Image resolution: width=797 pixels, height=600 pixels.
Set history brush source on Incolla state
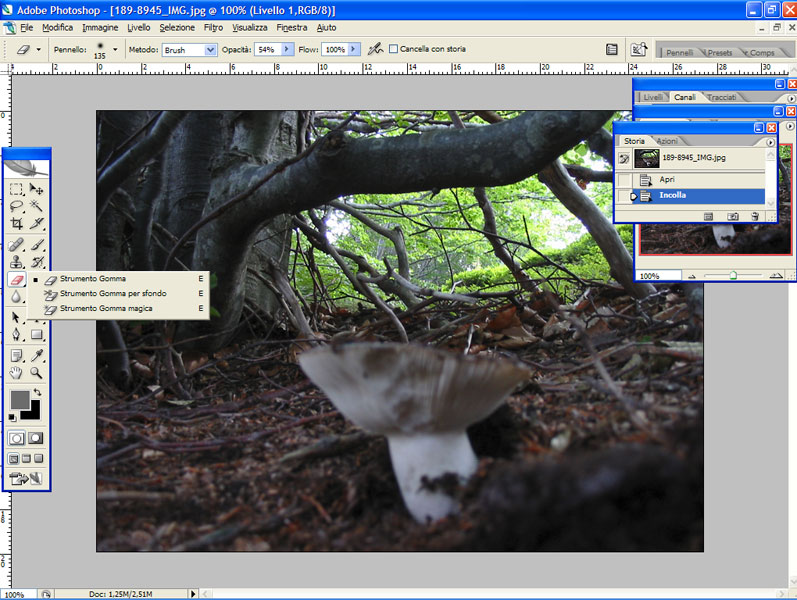point(624,196)
